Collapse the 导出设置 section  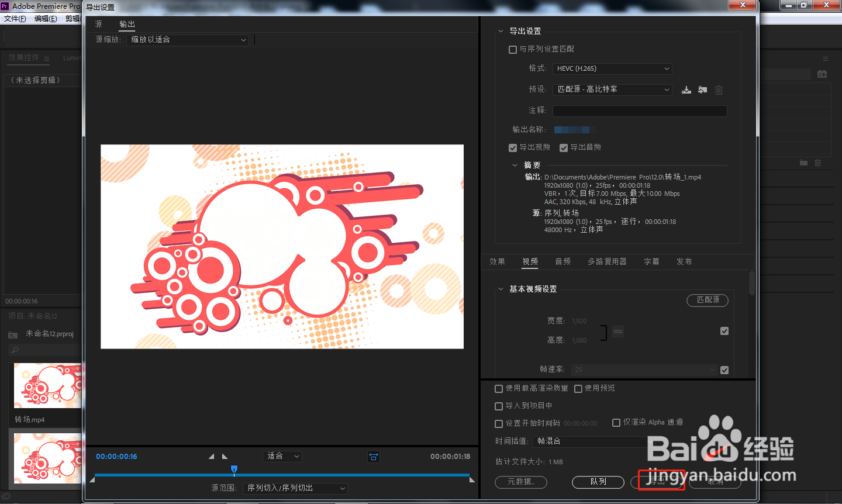tap(501, 32)
